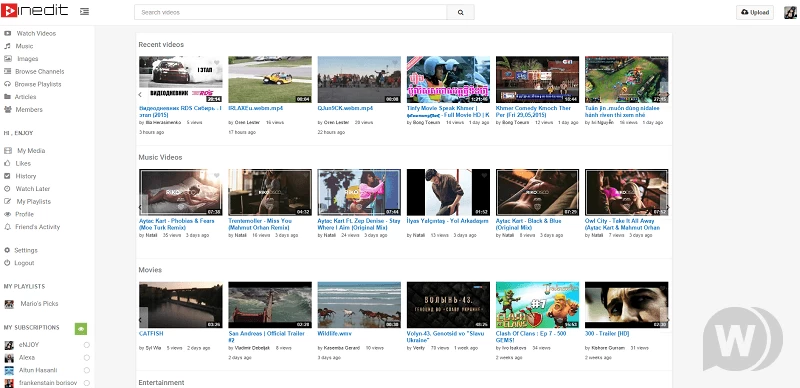The image size is (800, 388).
Task: Select the radio circle next to Altun Hasanli
Action: coord(87,371)
